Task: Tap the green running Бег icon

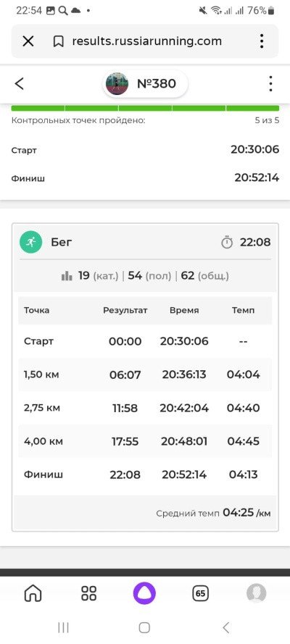Action: [30, 243]
